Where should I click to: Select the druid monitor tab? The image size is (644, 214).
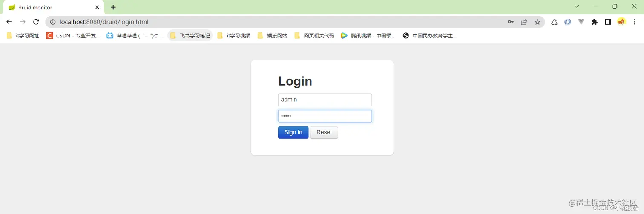(x=53, y=7)
